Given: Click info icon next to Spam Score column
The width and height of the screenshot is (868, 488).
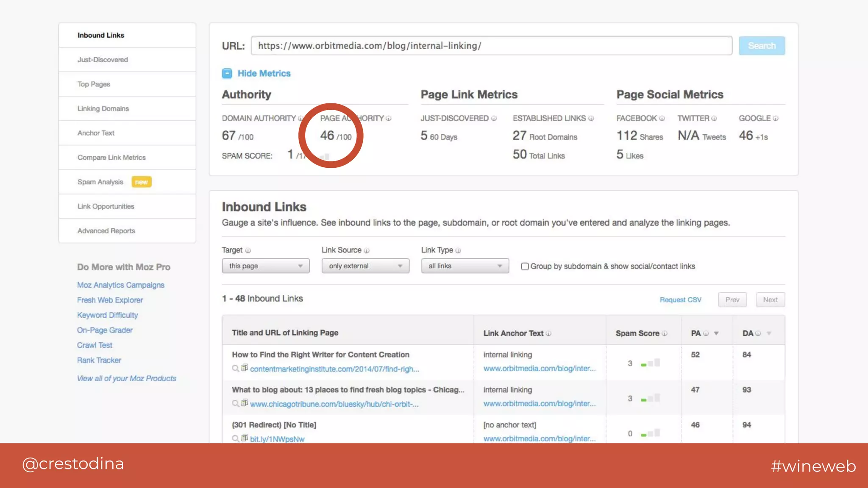Looking at the screenshot, I should coord(665,333).
